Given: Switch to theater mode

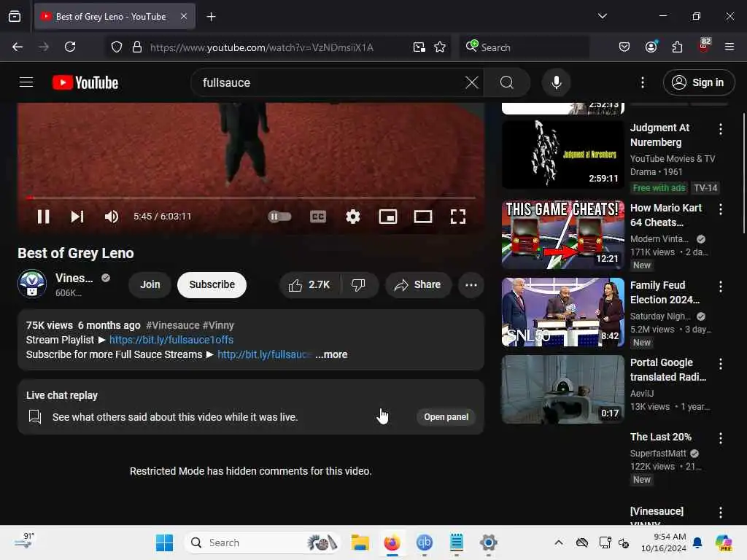Looking at the screenshot, I should click(423, 217).
